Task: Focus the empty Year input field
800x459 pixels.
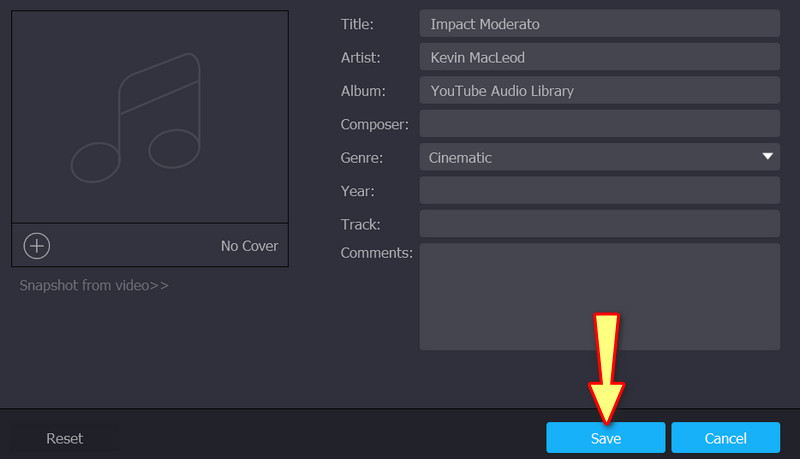Action: 598,190
